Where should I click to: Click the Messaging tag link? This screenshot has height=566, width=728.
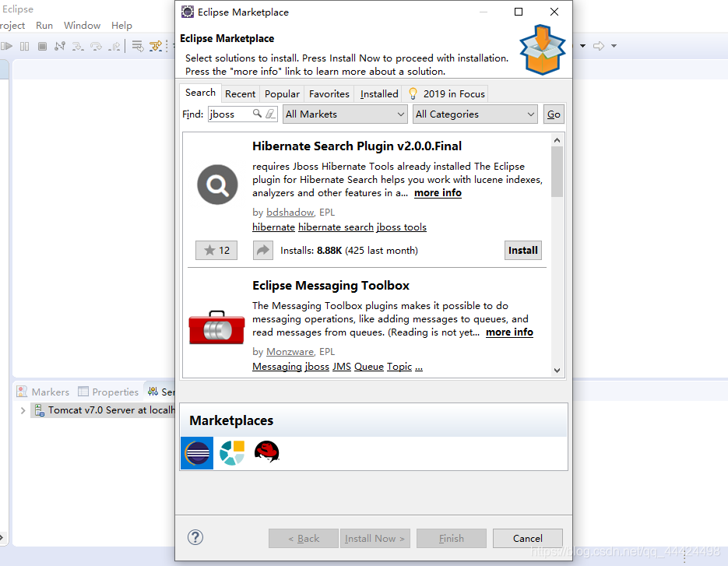click(277, 367)
